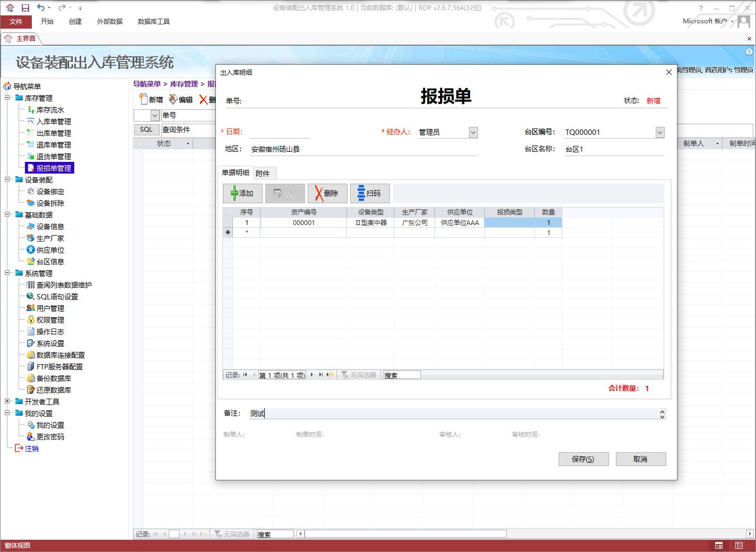Click 新增 toolbar button in list view
The image size is (756, 552).
pos(151,99)
